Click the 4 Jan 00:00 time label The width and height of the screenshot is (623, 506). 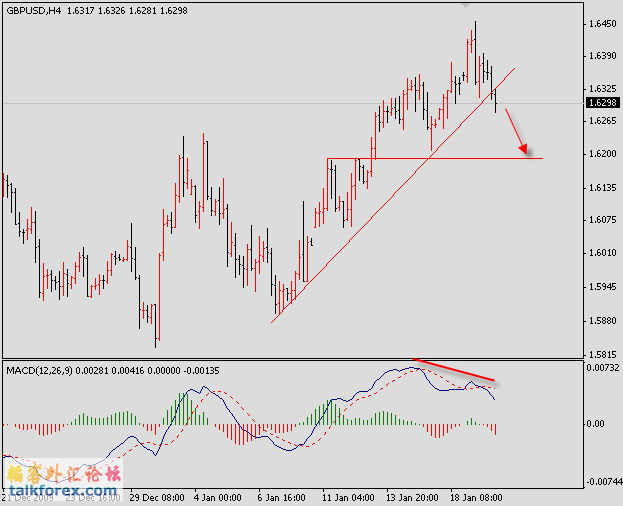[x=218, y=496]
